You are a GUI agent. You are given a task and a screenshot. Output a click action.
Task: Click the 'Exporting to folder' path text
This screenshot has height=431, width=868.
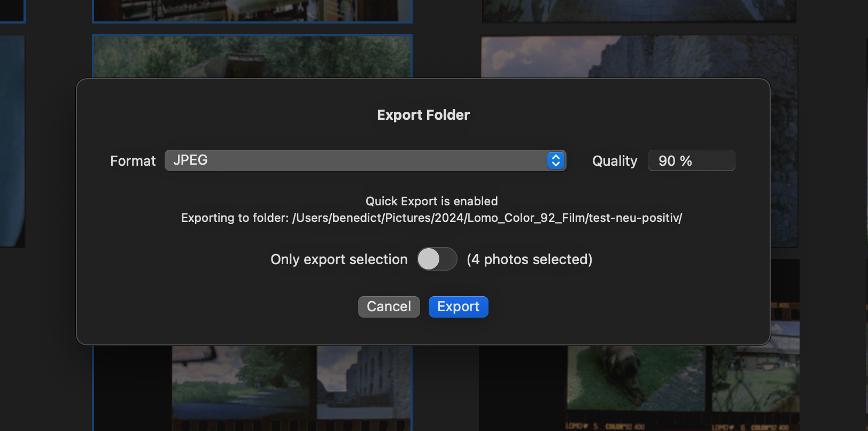pyautogui.click(x=431, y=218)
